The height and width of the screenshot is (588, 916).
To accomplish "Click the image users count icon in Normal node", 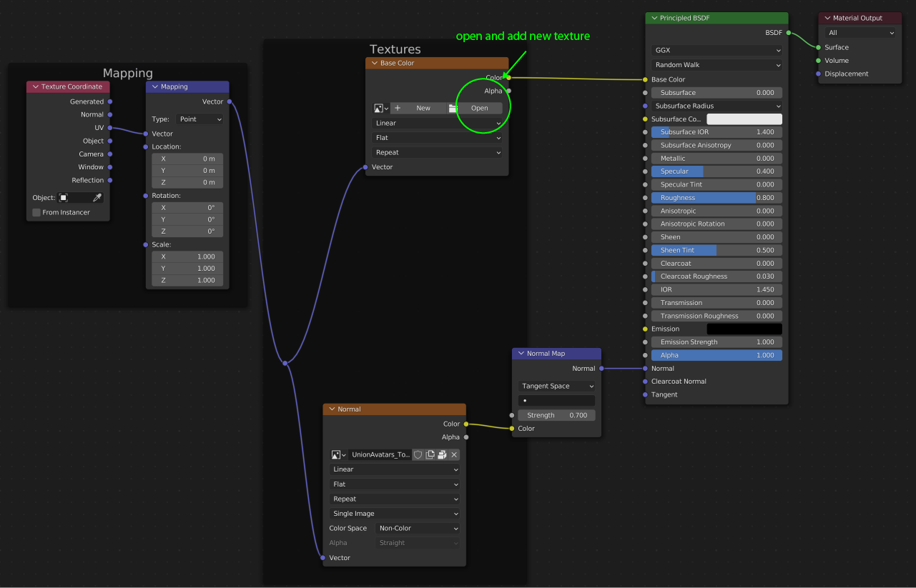I will pos(442,454).
